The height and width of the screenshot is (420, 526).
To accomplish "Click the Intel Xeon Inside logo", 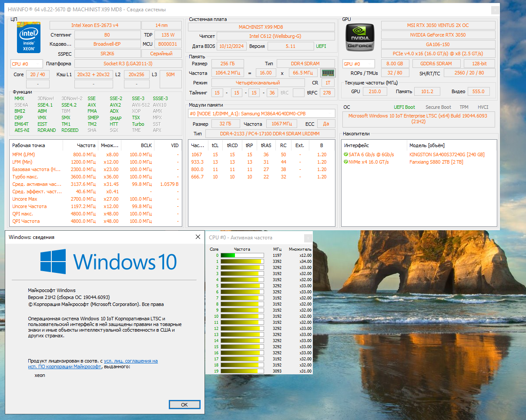I will (29, 37).
